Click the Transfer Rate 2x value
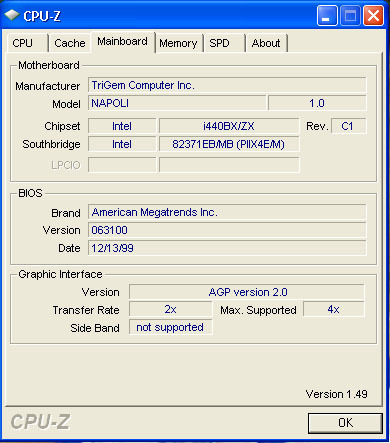 (170, 310)
